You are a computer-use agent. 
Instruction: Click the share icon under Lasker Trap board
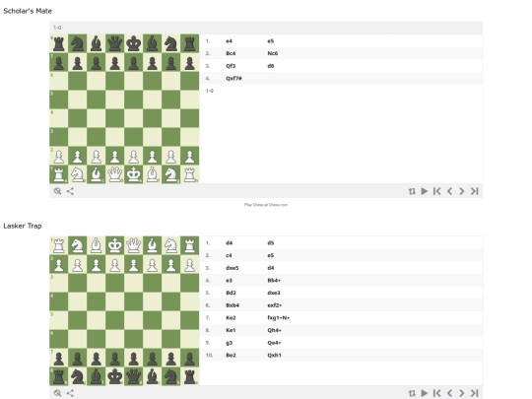70,393
